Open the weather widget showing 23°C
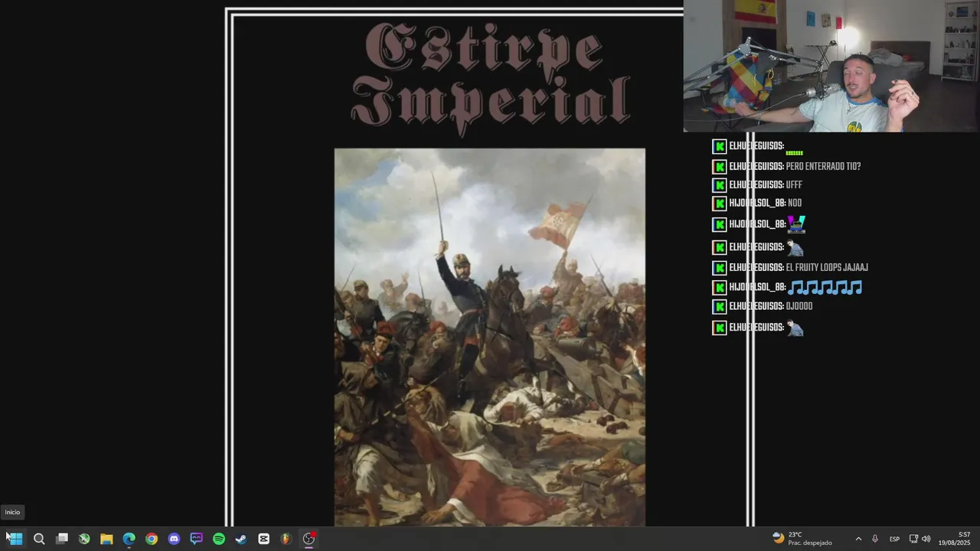Viewport: 980px width, 551px height. pos(802,539)
